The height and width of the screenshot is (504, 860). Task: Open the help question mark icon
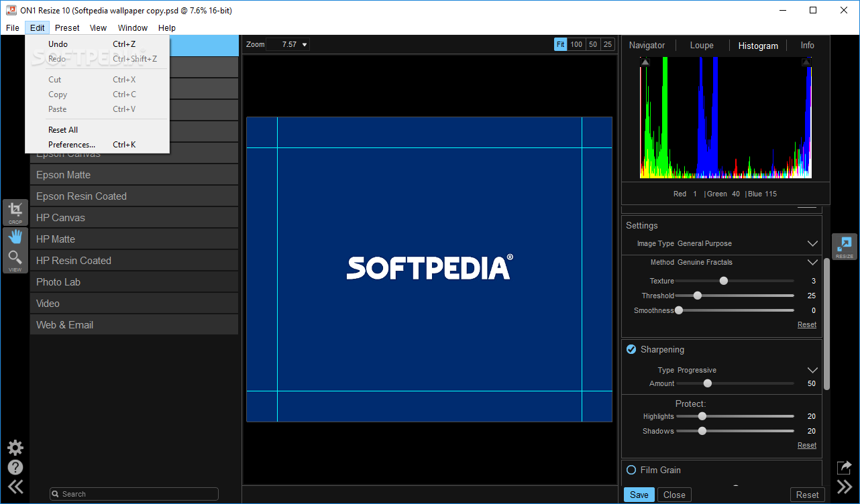click(x=15, y=467)
